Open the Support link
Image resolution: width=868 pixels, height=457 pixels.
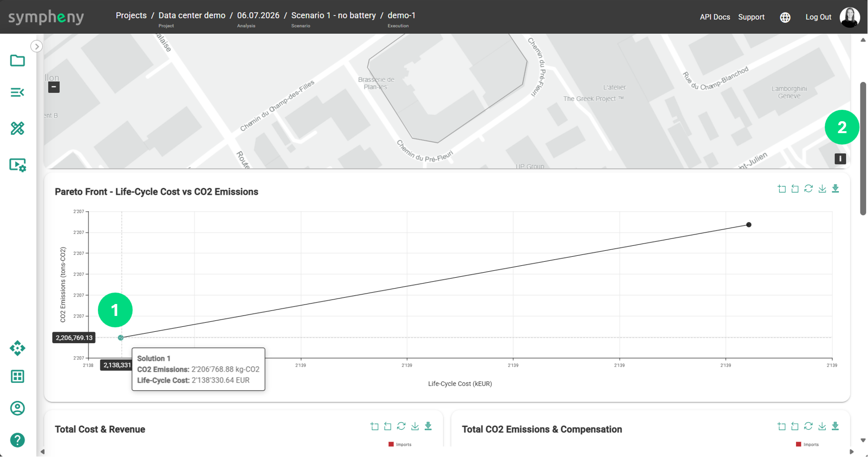[751, 17]
